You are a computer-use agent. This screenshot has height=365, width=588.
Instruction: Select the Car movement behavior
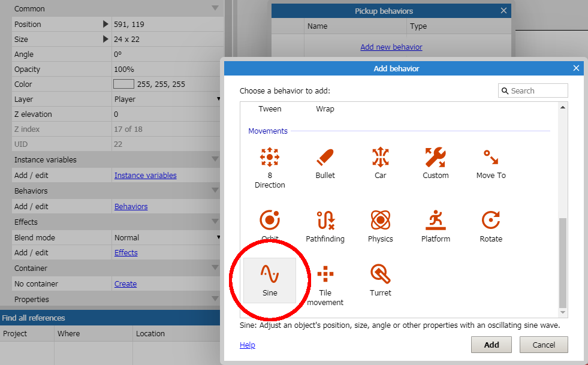tap(380, 157)
